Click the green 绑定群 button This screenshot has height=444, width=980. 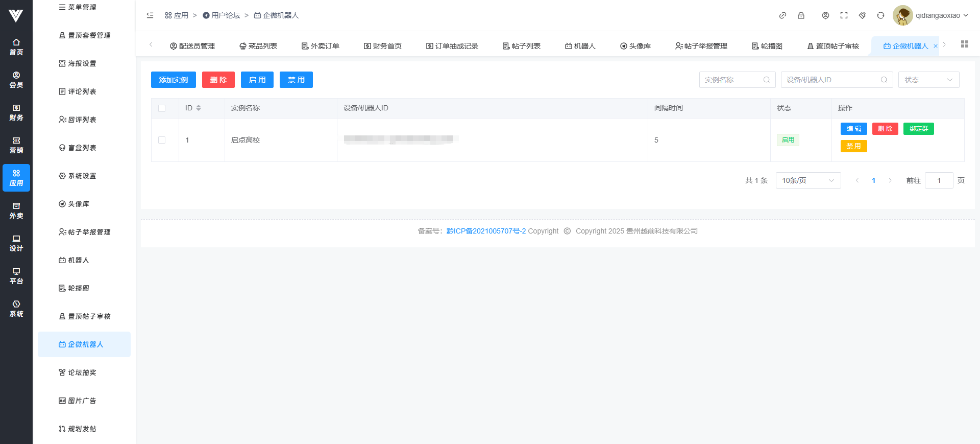[918, 129]
